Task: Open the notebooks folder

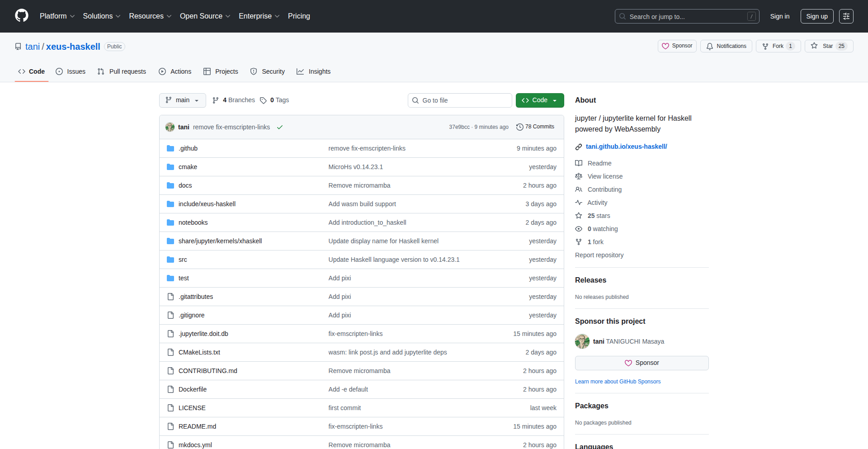Action: tap(193, 222)
